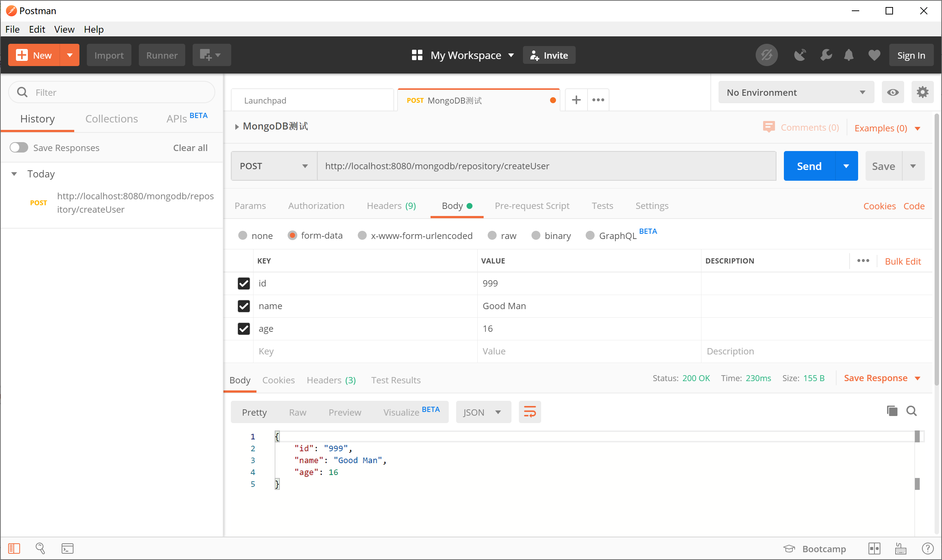Open Postman console icon in status bar
This screenshot has height=560, width=942.
click(x=68, y=548)
